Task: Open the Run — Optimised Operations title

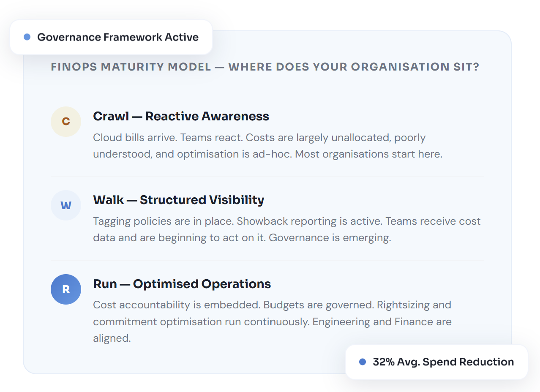Action: click(182, 284)
